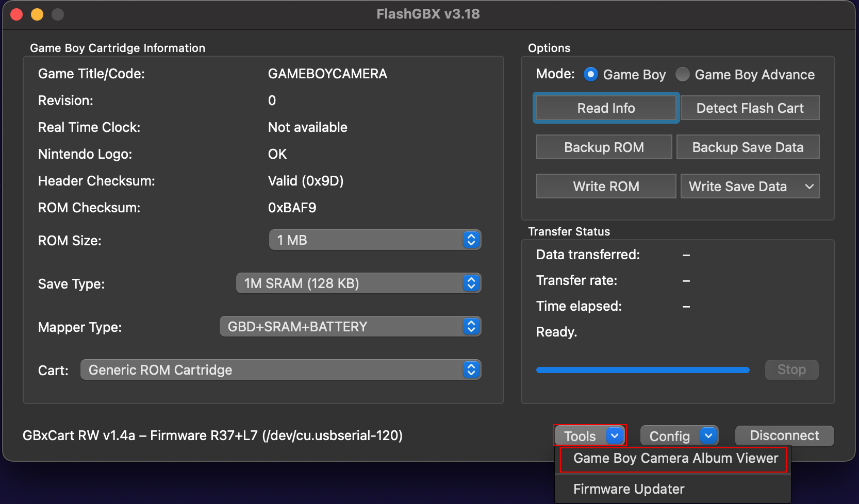Click the Tools menu button
The height and width of the screenshot is (504, 859).
[x=590, y=436]
